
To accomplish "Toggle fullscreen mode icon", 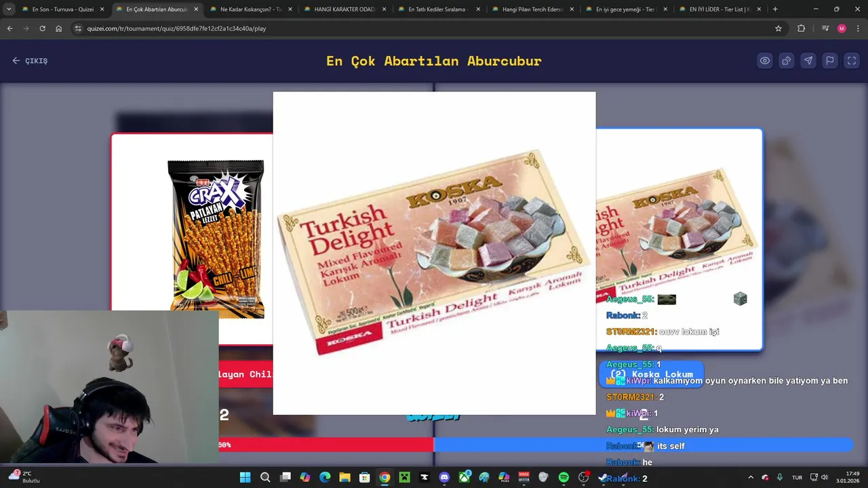I will coord(852,60).
